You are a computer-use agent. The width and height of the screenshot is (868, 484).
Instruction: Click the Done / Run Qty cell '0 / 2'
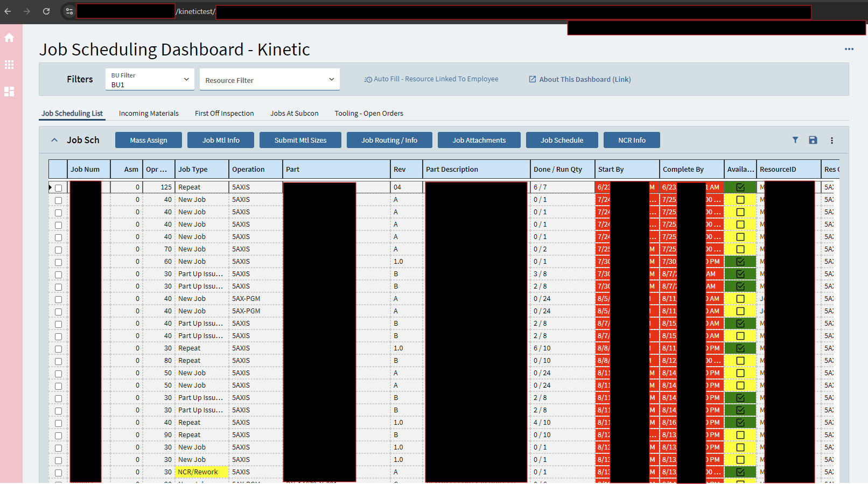click(563, 249)
